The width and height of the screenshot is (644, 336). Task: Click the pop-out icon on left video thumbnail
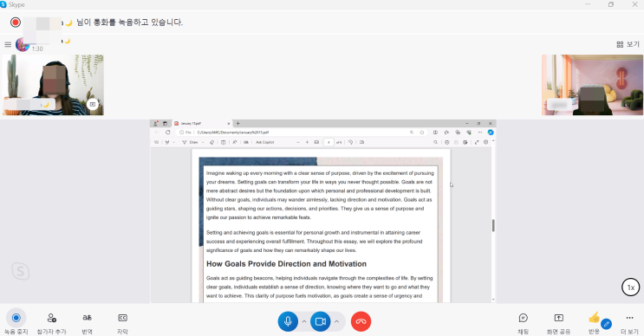93,104
